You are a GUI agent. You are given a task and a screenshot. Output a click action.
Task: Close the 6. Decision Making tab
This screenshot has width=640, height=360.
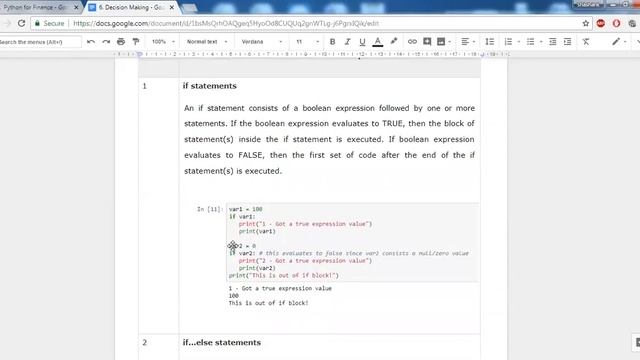172,7
